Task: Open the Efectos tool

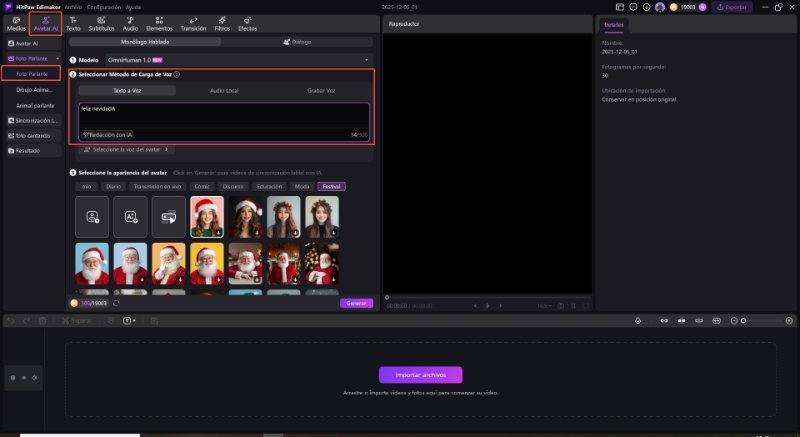Action: pos(247,24)
